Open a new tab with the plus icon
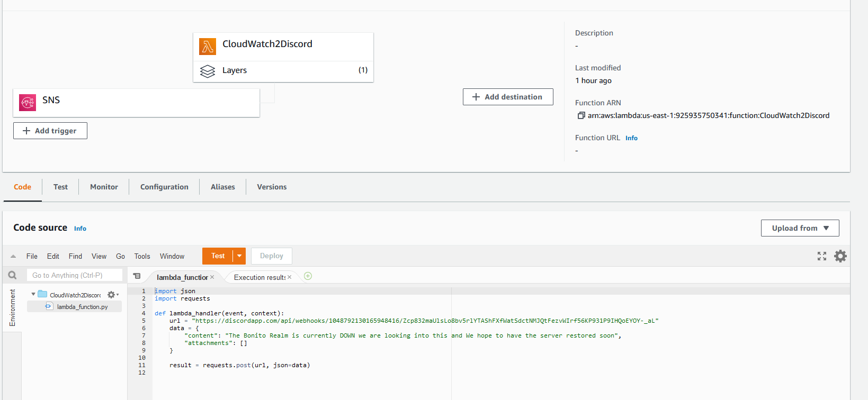 [x=308, y=276]
